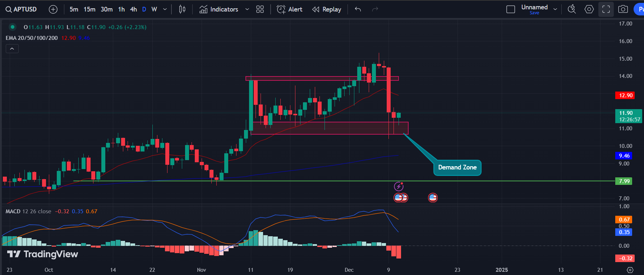Click the green market status dot
Viewport: 644px width, 275px height.
pos(13,27)
